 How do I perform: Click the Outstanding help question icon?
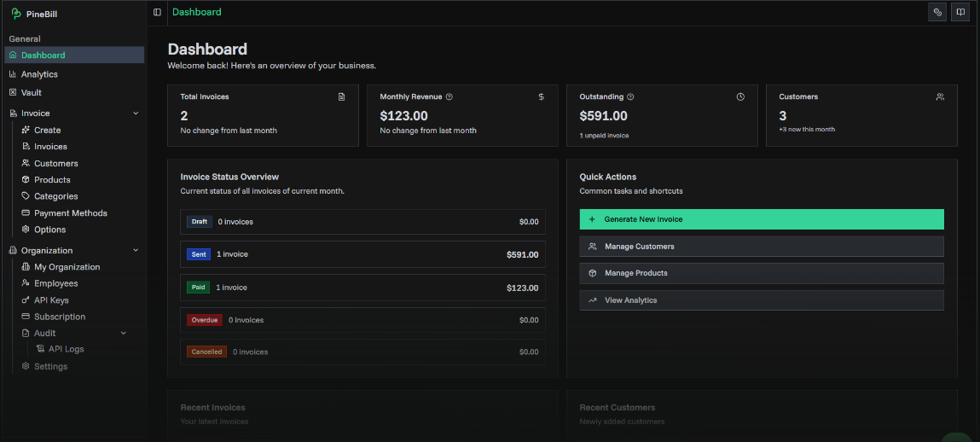coord(630,97)
